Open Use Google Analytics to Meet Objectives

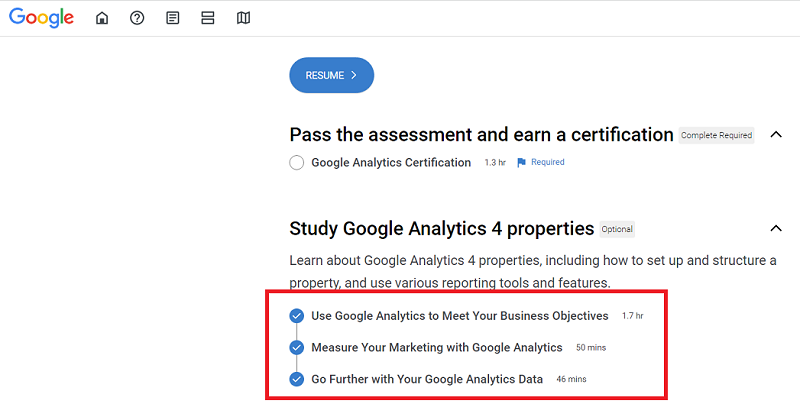coord(460,316)
